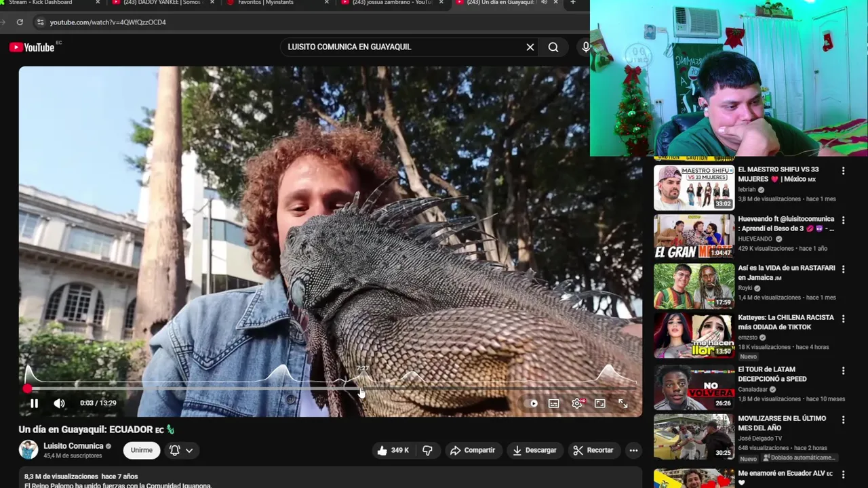Open El TOUR de LATAM video title

[772, 374]
